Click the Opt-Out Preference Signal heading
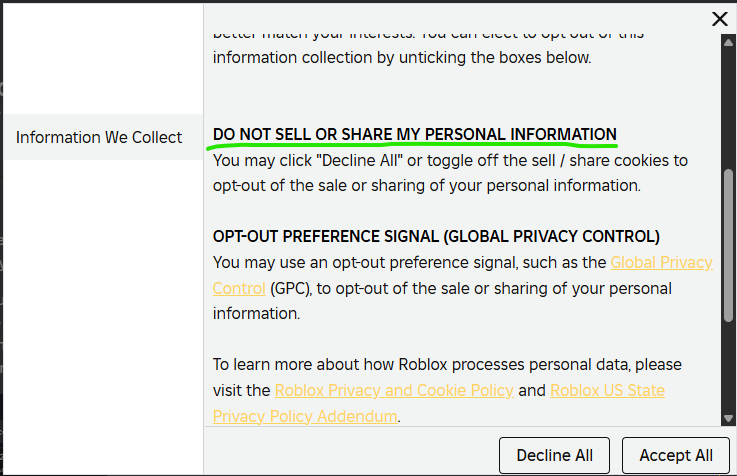This screenshot has width=737, height=476. [x=436, y=237]
